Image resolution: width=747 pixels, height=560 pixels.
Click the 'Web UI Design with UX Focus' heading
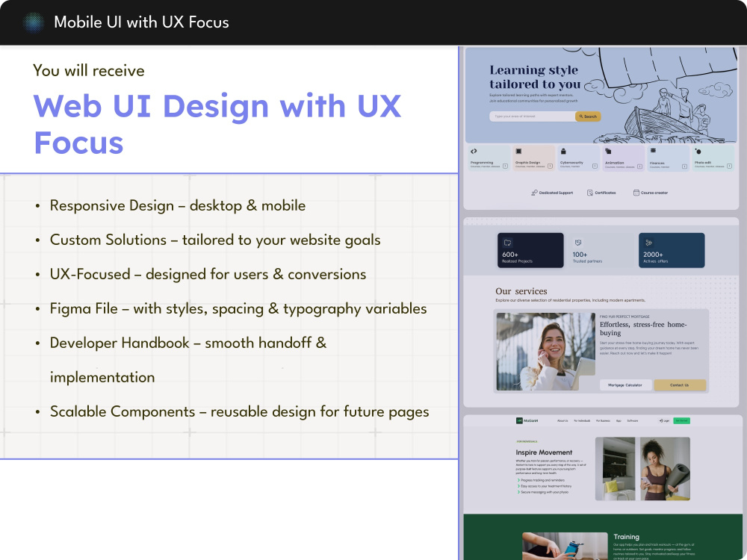(217, 124)
